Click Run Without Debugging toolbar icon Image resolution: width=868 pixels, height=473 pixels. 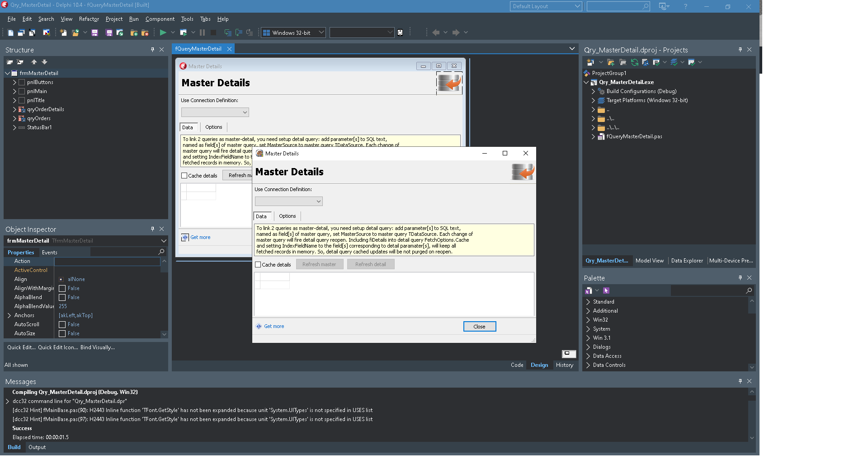tap(183, 33)
